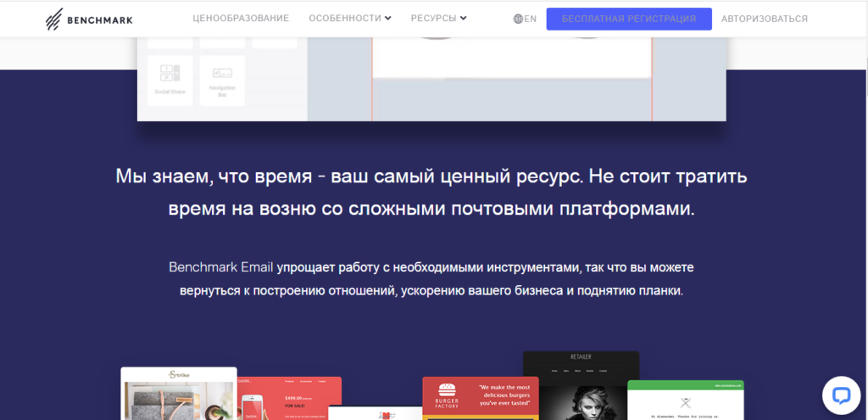
Task: Click the Benchmark logo in the header
Action: pyautogui.click(x=89, y=19)
